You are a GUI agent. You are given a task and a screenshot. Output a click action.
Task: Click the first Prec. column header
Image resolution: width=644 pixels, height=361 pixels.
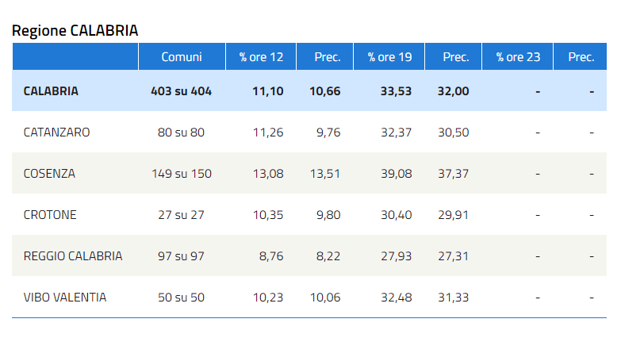(x=328, y=56)
